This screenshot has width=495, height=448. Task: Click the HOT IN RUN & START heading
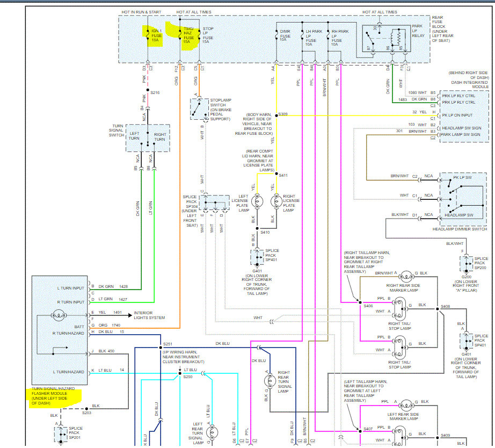pyautogui.click(x=141, y=12)
